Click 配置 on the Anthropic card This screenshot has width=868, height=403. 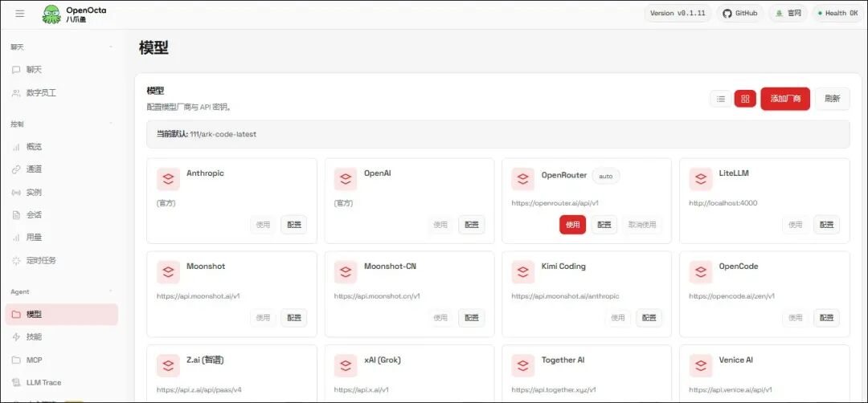[293, 225]
